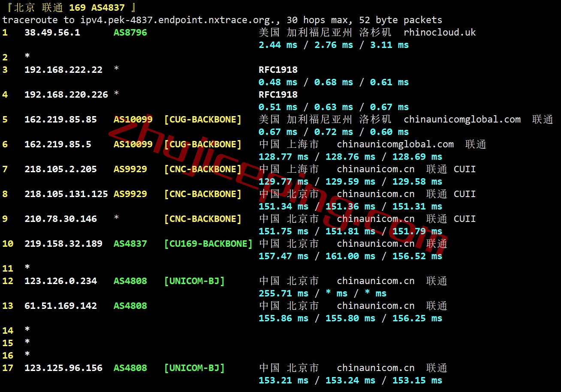The image size is (561, 392).
Task: Select the latency value 161.00 ms
Action: (350, 256)
